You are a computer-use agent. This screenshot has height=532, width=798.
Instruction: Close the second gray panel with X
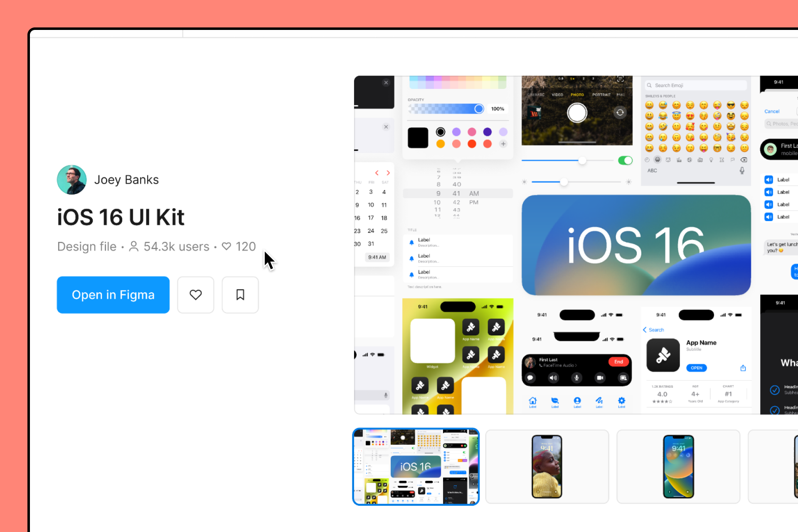[386, 127]
